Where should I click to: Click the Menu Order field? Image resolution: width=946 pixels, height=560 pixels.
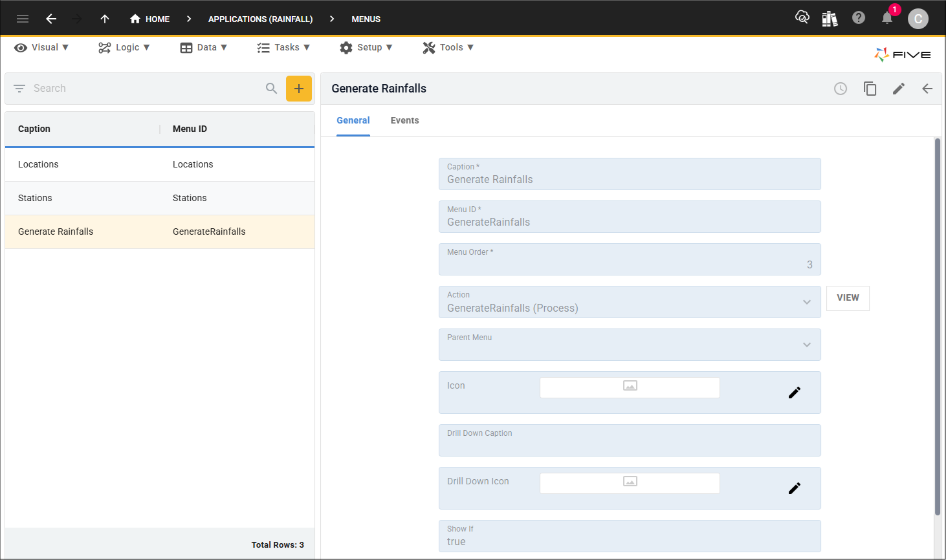[630, 259]
